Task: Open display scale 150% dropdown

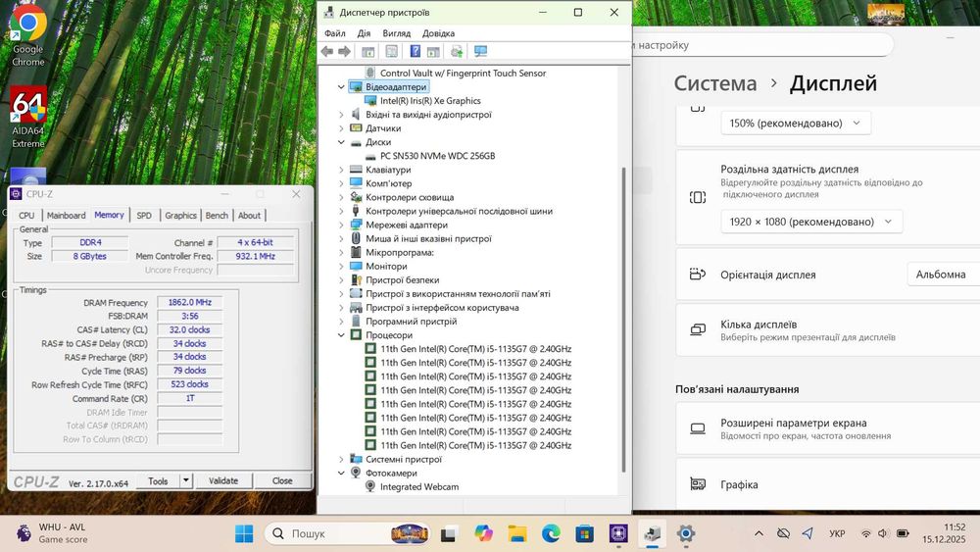Action: click(x=795, y=124)
